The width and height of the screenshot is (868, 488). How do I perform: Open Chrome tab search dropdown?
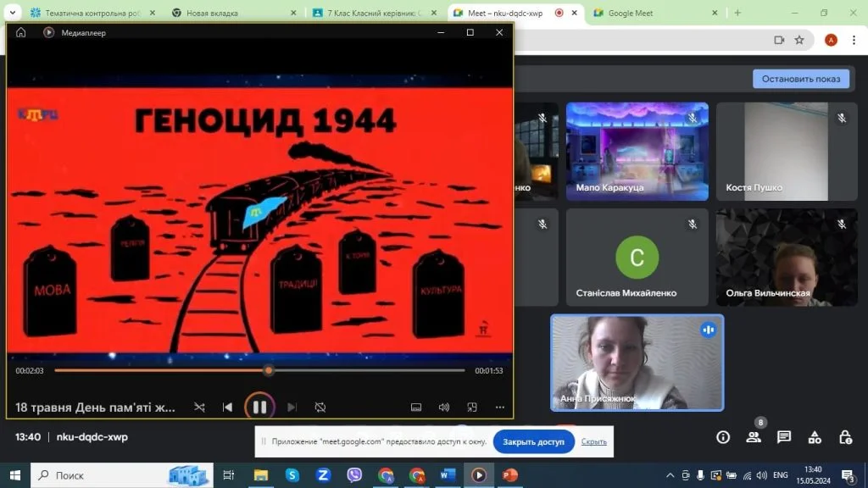12,13
